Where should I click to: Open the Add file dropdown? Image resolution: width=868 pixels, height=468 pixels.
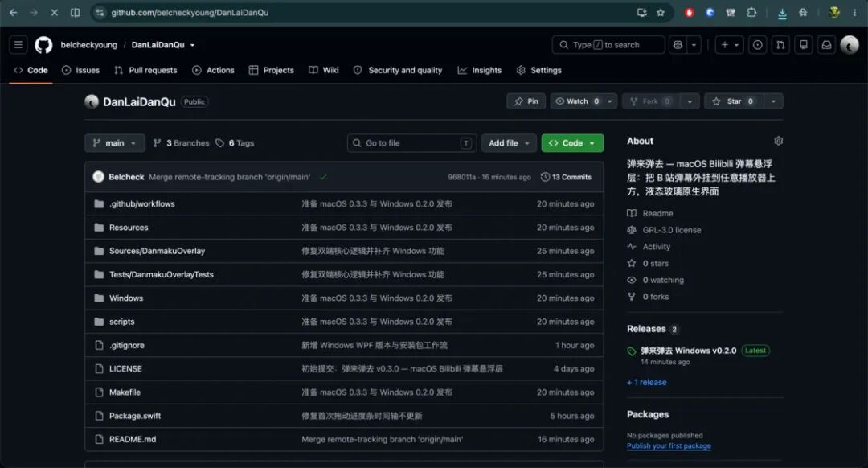tap(509, 143)
